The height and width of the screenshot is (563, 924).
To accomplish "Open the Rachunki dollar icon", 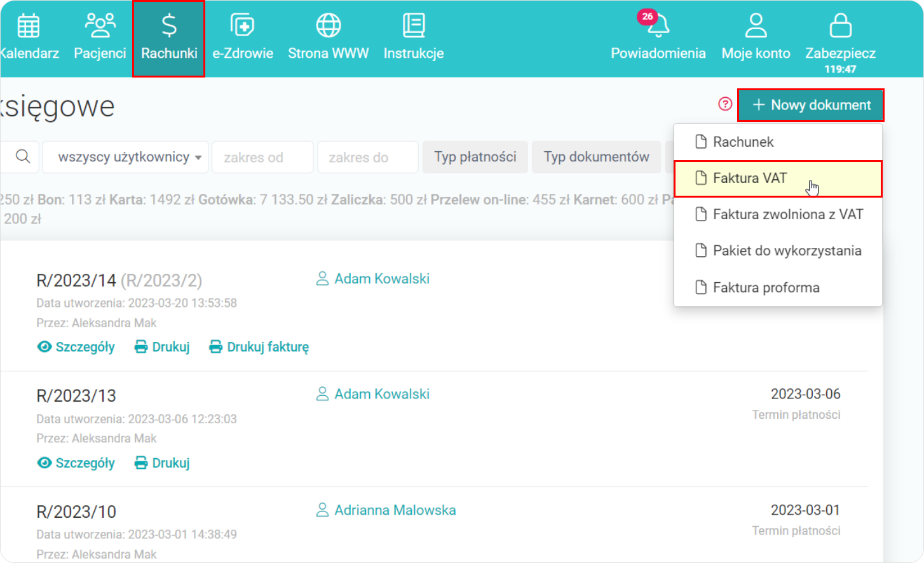I will [x=169, y=25].
